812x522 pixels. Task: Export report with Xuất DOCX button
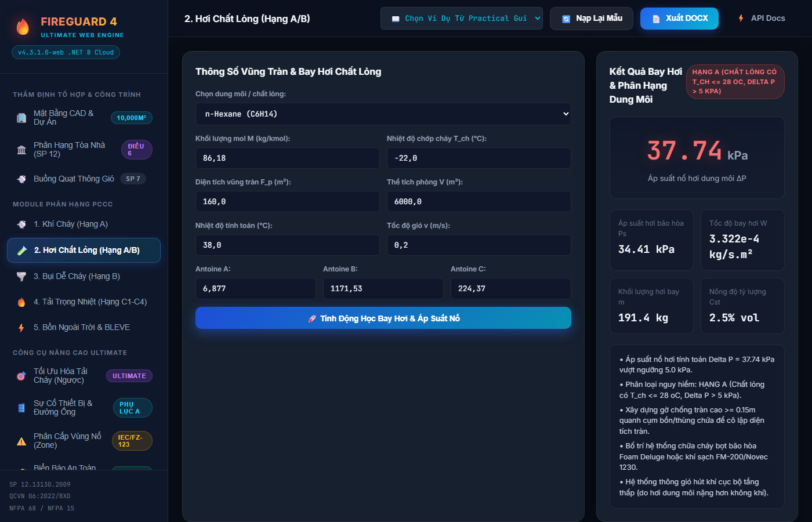point(679,19)
